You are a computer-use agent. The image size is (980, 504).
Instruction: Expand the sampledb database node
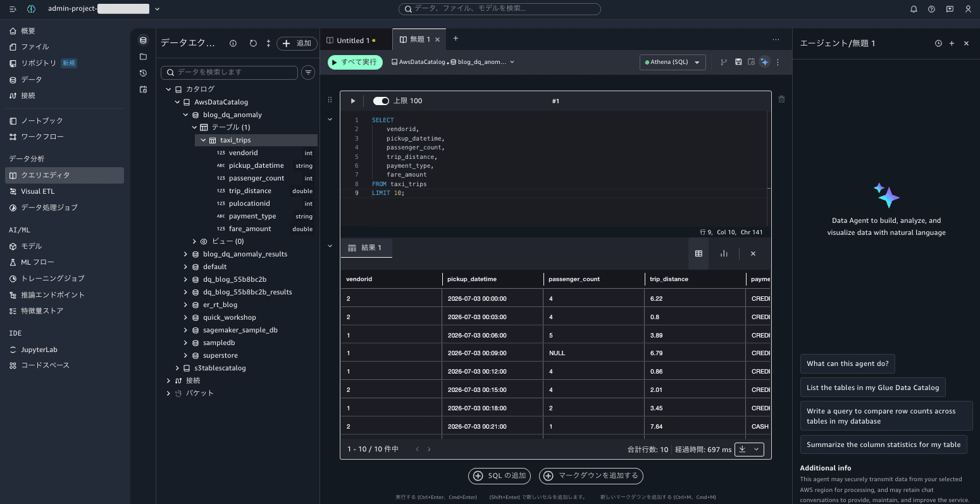(185, 343)
